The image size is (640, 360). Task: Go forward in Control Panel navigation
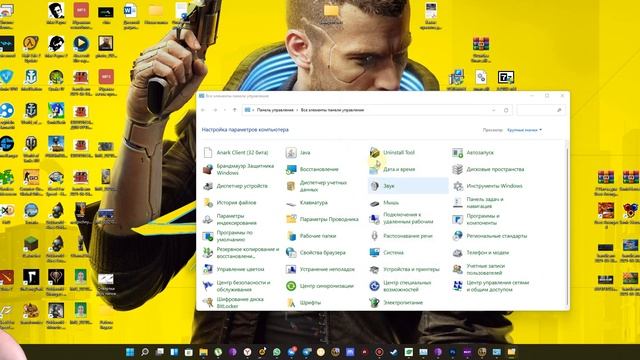pos(215,110)
